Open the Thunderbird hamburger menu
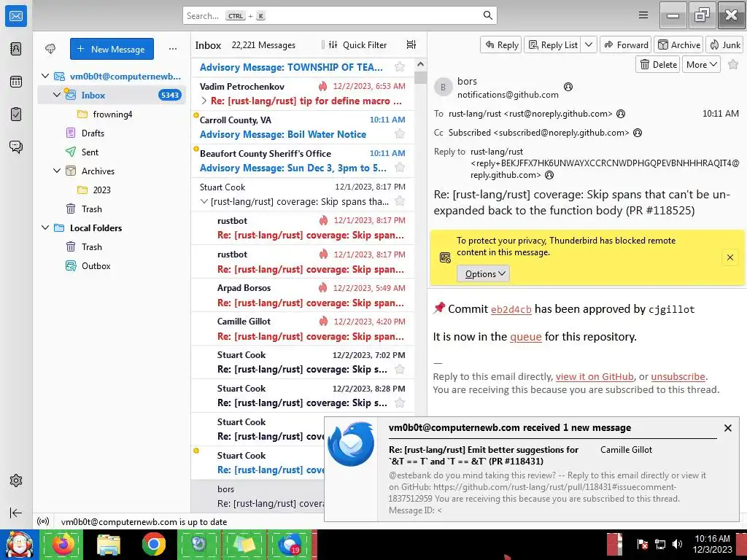Screen dimensions: 747x560 click(643, 15)
